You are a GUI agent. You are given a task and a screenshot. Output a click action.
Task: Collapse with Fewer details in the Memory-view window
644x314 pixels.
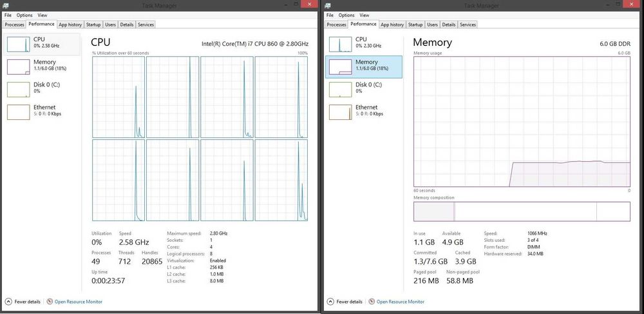[x=345, y=301]
